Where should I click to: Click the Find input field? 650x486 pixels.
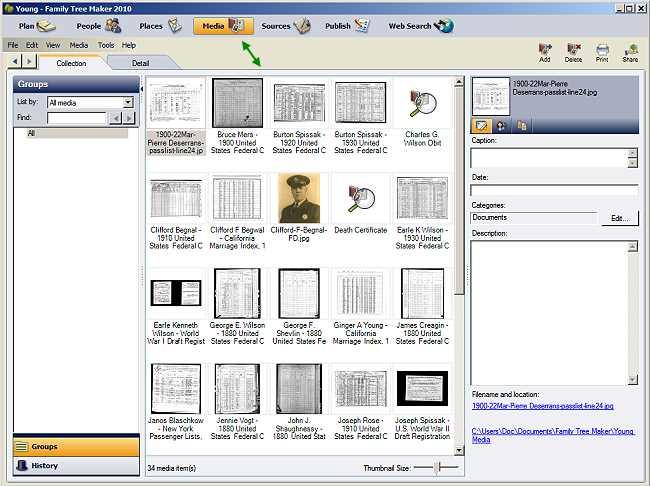pyautogui.click(x=77, y=118)
